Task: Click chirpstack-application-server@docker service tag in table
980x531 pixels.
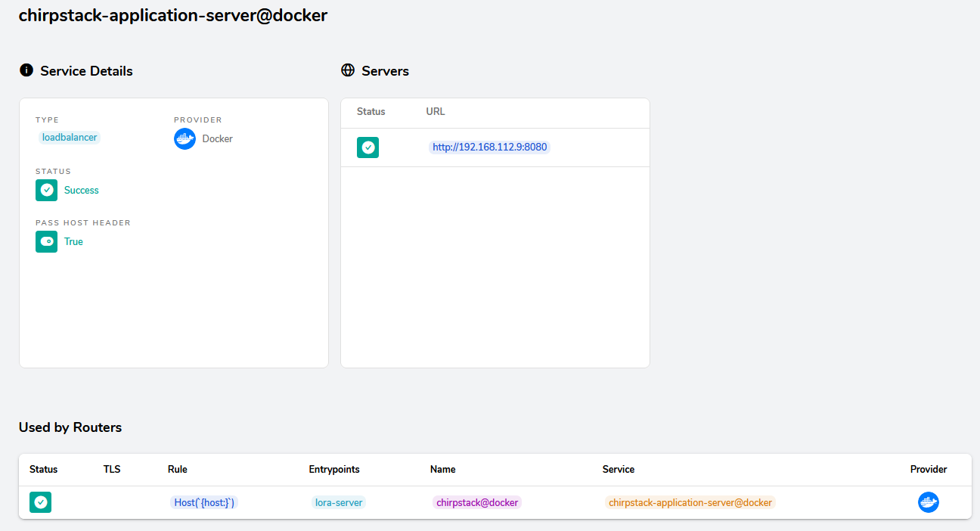Action: pyautogui.click(x=690, y=502)
